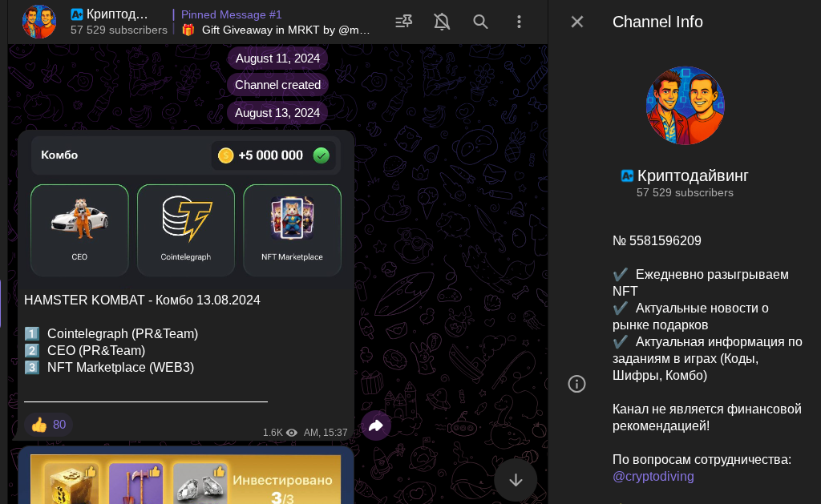Click '57 529 subscribers' in the chat header

coord(119,30)
